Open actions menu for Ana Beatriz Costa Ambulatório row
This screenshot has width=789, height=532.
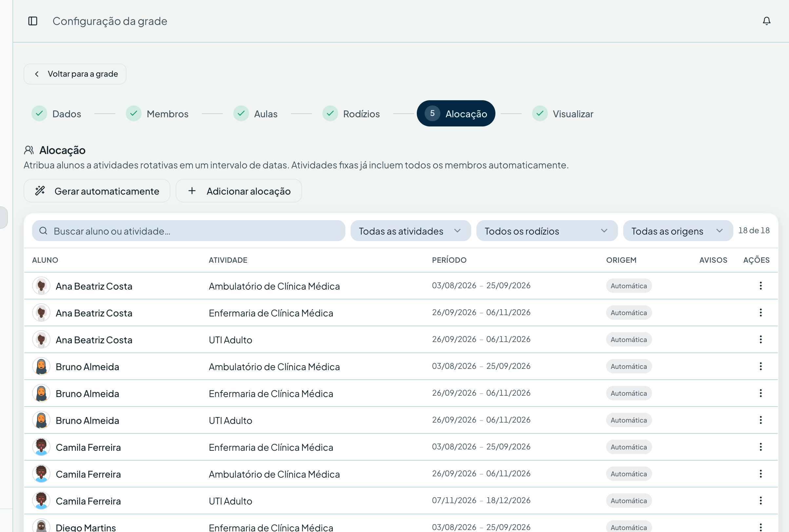point(760,286)
